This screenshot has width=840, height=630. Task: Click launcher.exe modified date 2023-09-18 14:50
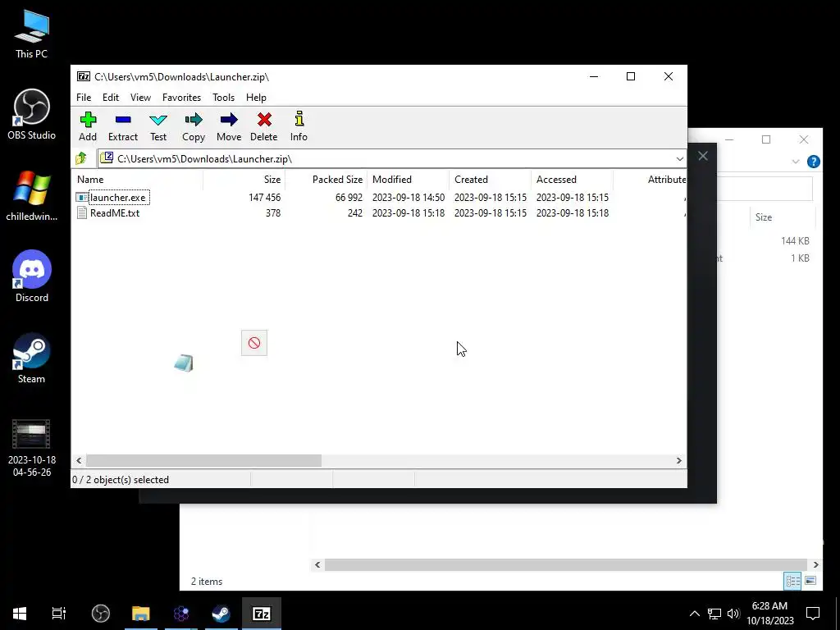(409, 198)
